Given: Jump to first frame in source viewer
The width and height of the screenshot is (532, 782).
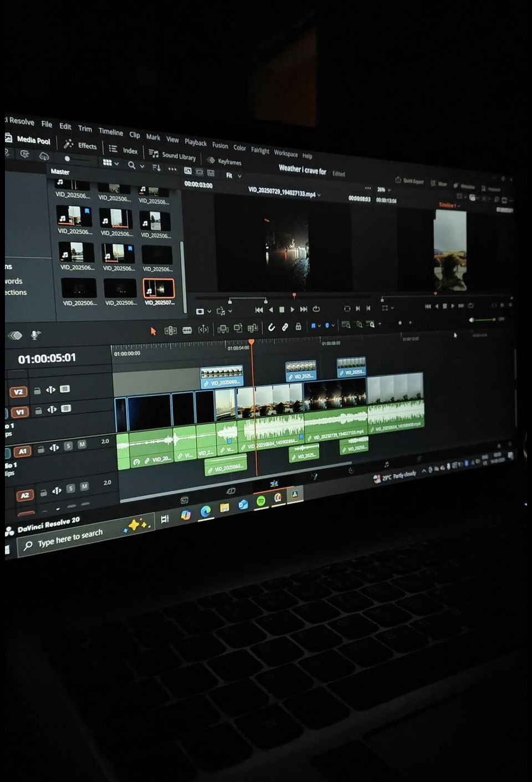Looking at the screenshot, I should pyautogui.click(x=259, y=310).
